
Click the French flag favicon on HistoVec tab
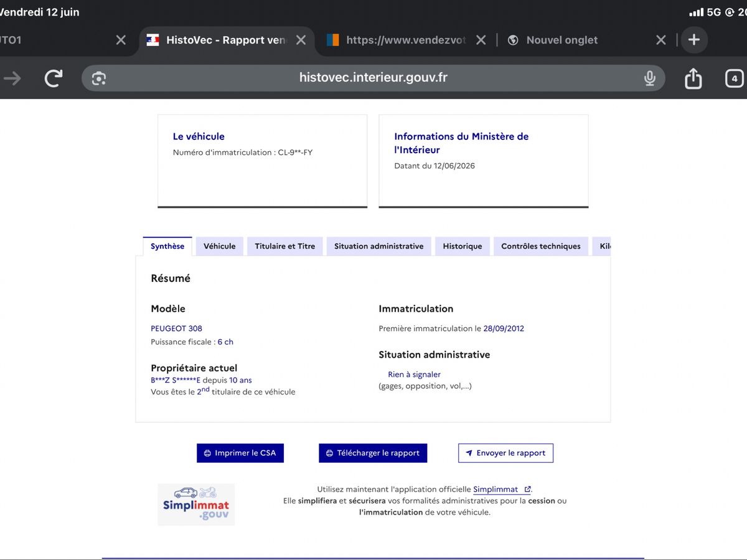pyautogui.click(x=153, y=40)
